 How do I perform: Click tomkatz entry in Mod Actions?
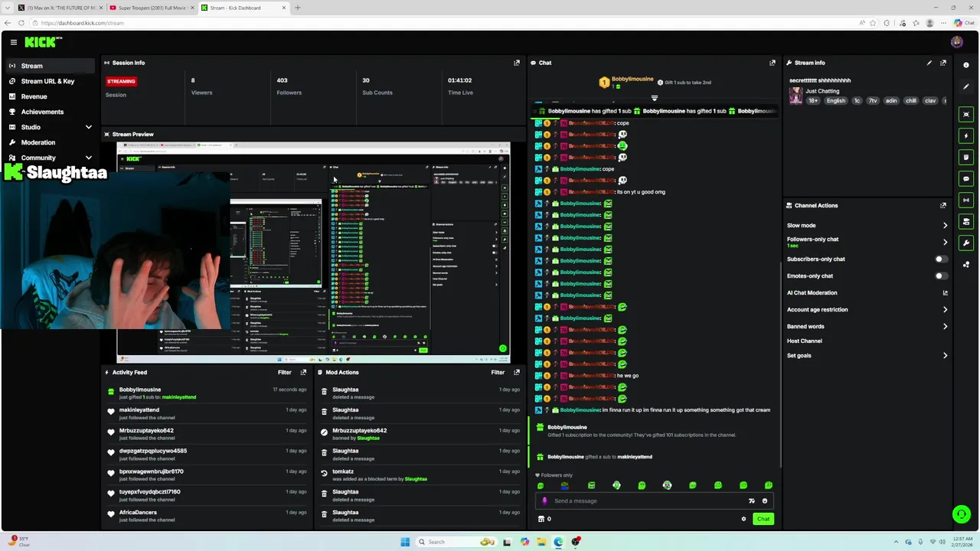point(343,471)
